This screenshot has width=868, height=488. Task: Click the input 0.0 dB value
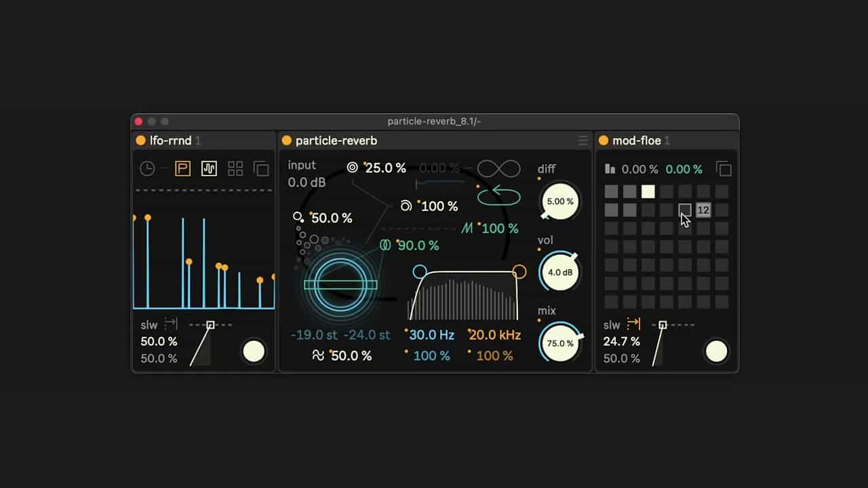point(307,182)
